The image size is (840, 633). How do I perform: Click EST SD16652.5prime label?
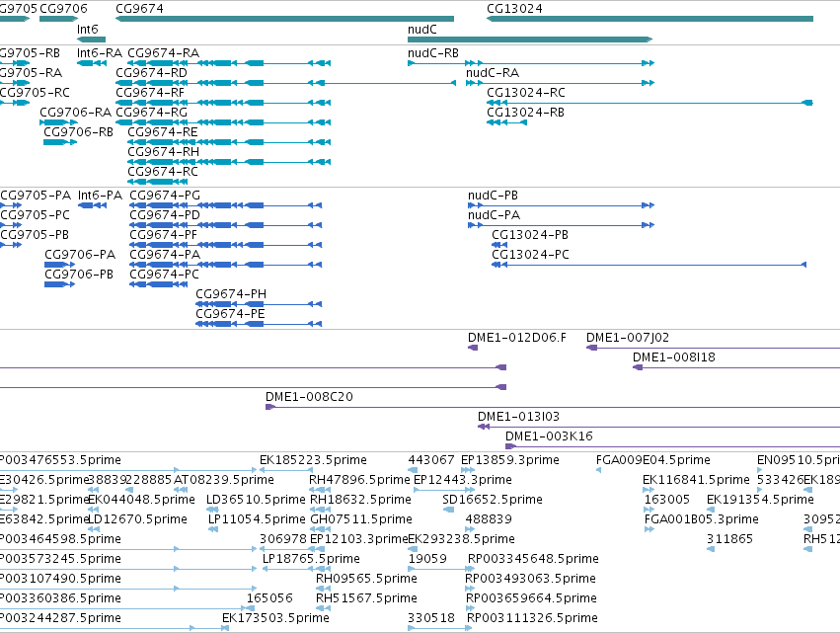[493, 500]
